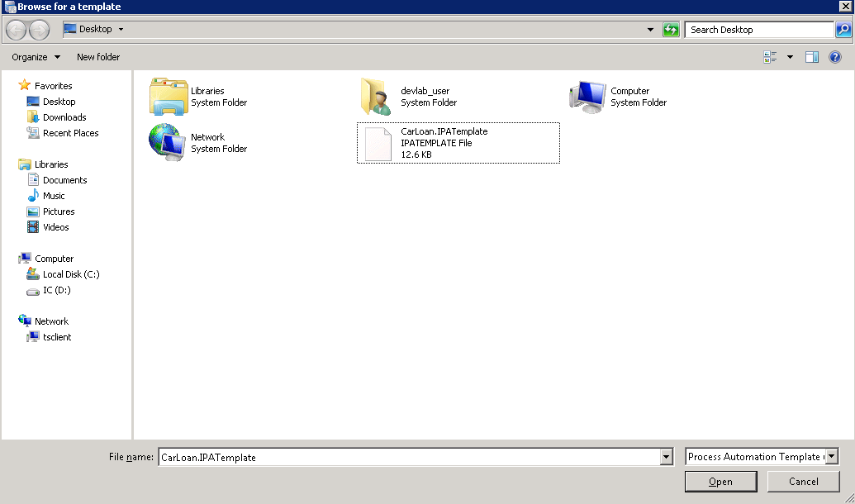
Task: Click New folder in the toolbar
Action: 98,57
